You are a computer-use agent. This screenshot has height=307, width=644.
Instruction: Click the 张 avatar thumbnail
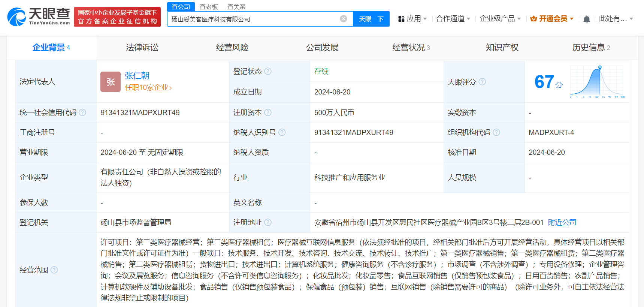click(x=111, y=82)
